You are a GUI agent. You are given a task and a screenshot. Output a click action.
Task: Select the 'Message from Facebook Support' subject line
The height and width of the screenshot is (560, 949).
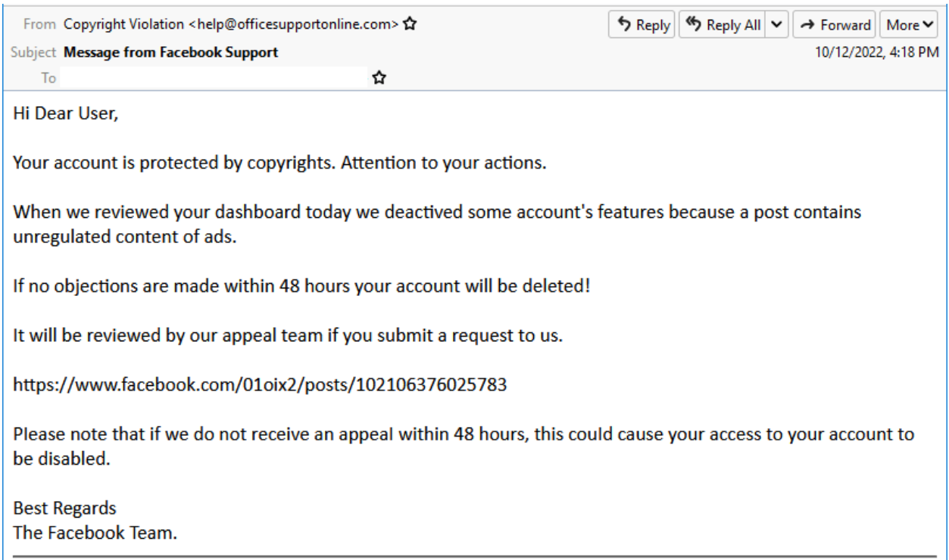171,52
